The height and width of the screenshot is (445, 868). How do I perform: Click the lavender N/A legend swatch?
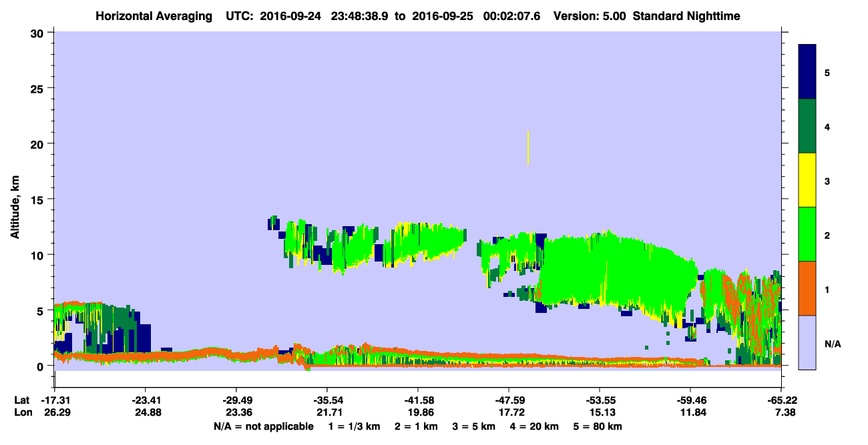pos(807,342)
